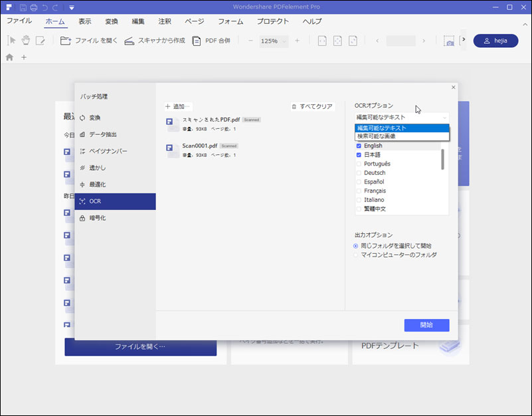Expand the toolbar overflow arrow
The image size is (532, 416).
(464, 39)
